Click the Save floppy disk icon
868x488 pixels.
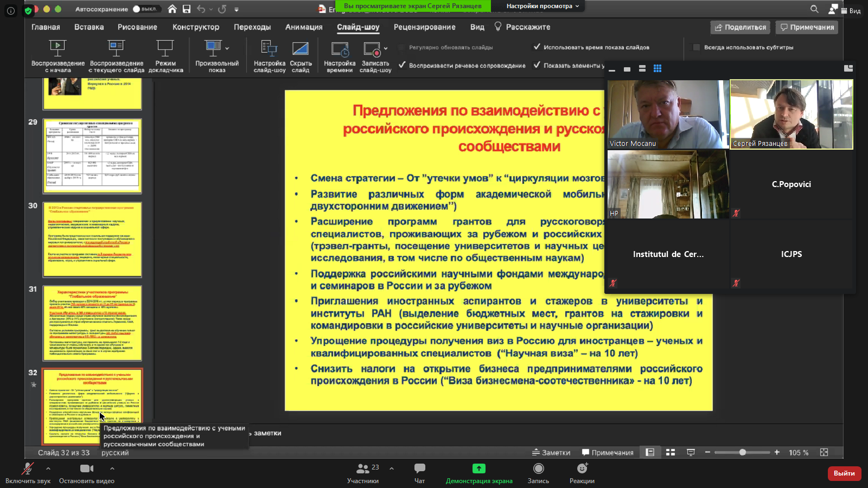point(187,9)
